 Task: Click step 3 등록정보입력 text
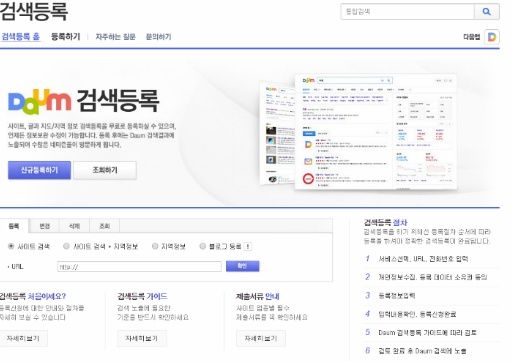pos(396,295)
